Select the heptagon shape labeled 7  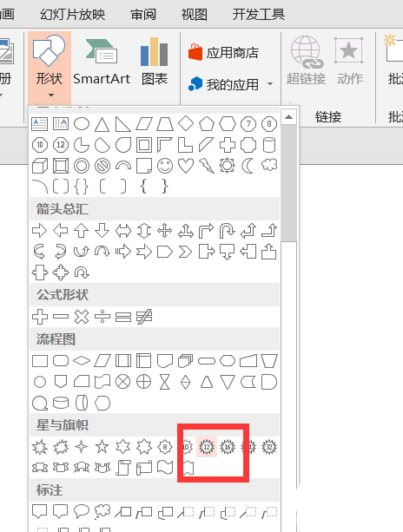click(248, 124)
